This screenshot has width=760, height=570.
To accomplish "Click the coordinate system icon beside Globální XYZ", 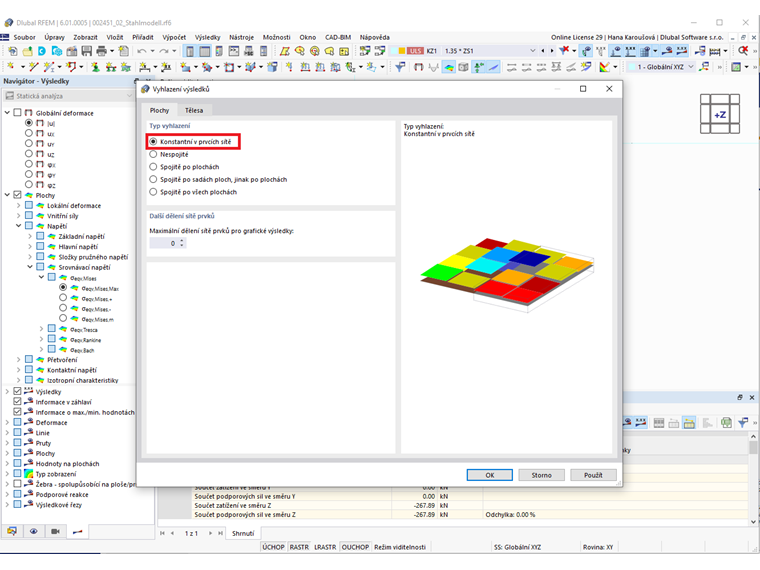I will (704, 67).
